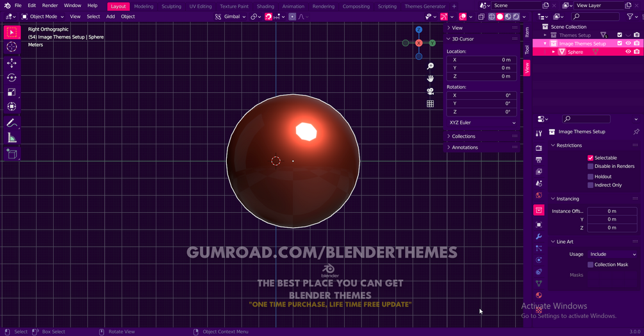
Task: Switch to the Sculpting workspace tab
Action: tap(171, 6)
